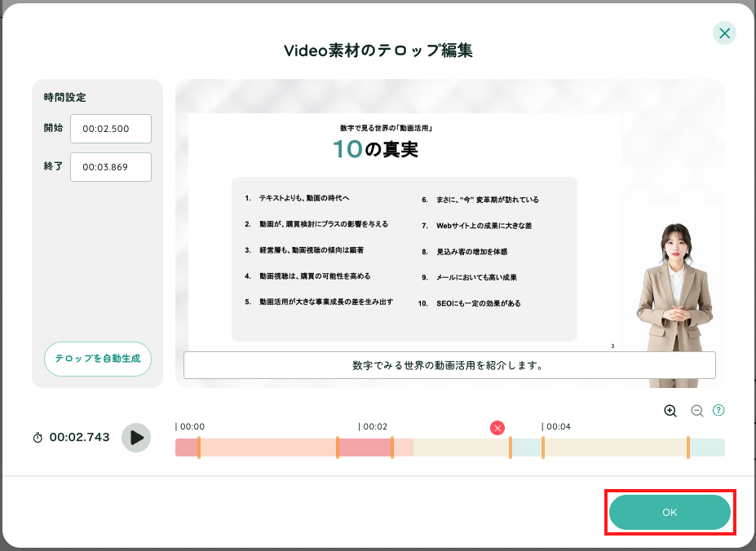Image resolution: width=756 pixels, height=551 pixels.
Task: Play the video with the play button
Action: point(136,438)
